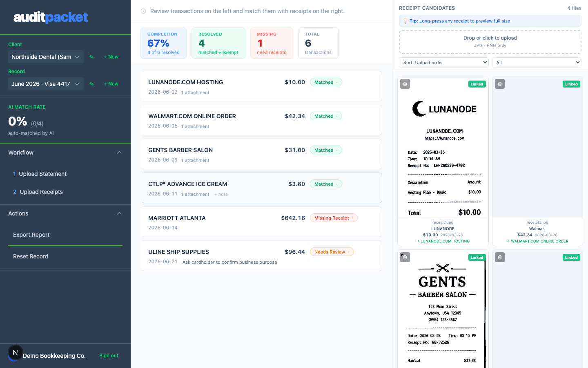
Task: Collapse the Actions section
Action: [65, 213]
